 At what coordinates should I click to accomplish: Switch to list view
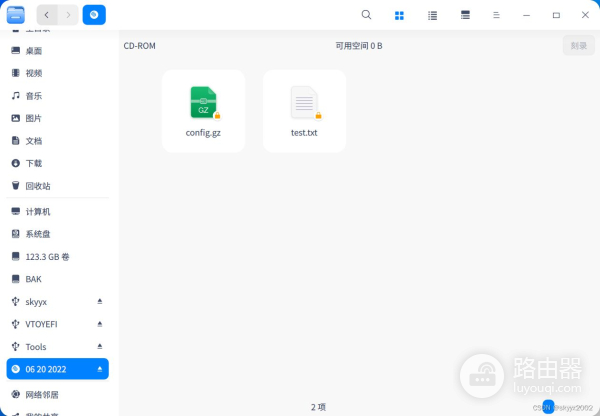(x=432, y=16)
